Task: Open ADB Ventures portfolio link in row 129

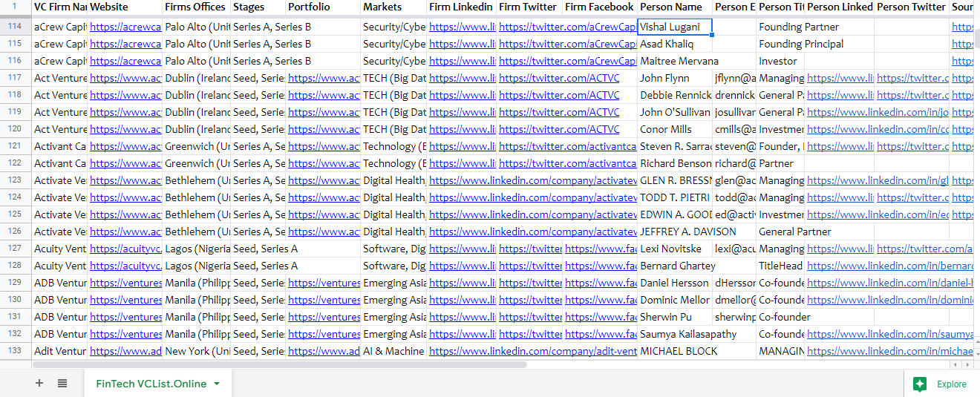Action: click(324, 283)
